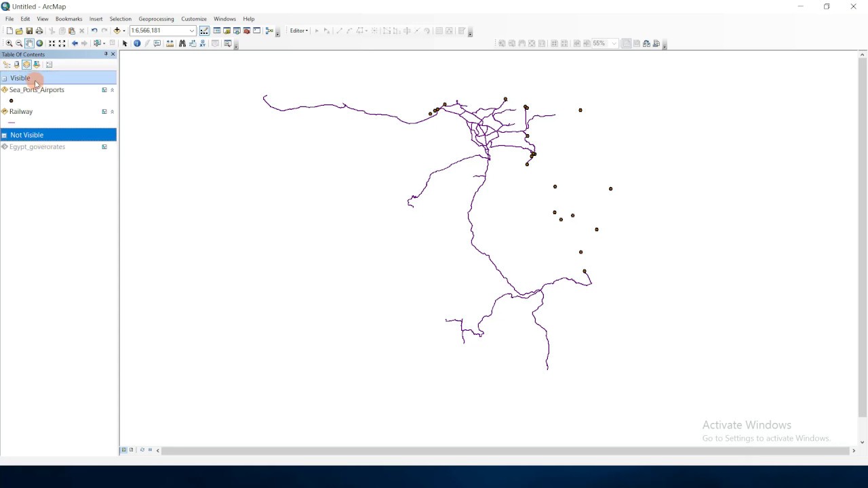Screen dimensions: 868x488
Task: List layers by drawing order
Action: [7, 64]
